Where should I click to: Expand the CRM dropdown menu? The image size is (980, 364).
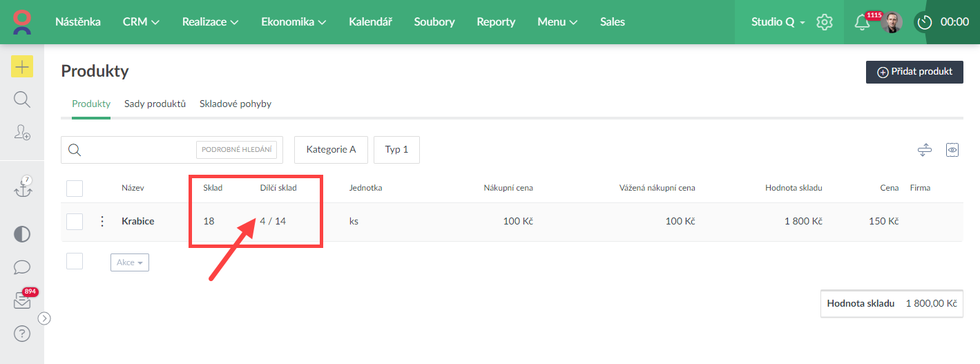tap(141, 22)
